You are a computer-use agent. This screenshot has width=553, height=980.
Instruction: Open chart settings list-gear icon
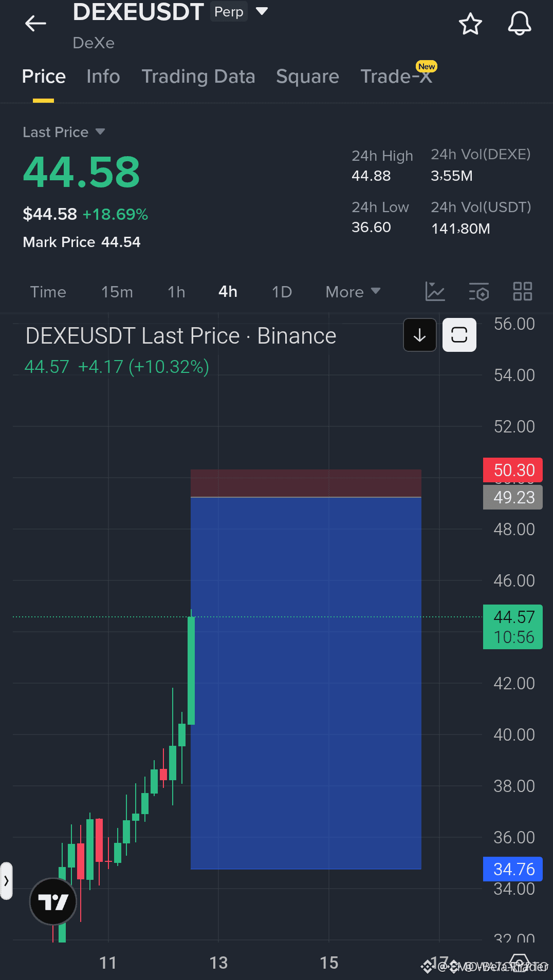click(x=478, y=292)
